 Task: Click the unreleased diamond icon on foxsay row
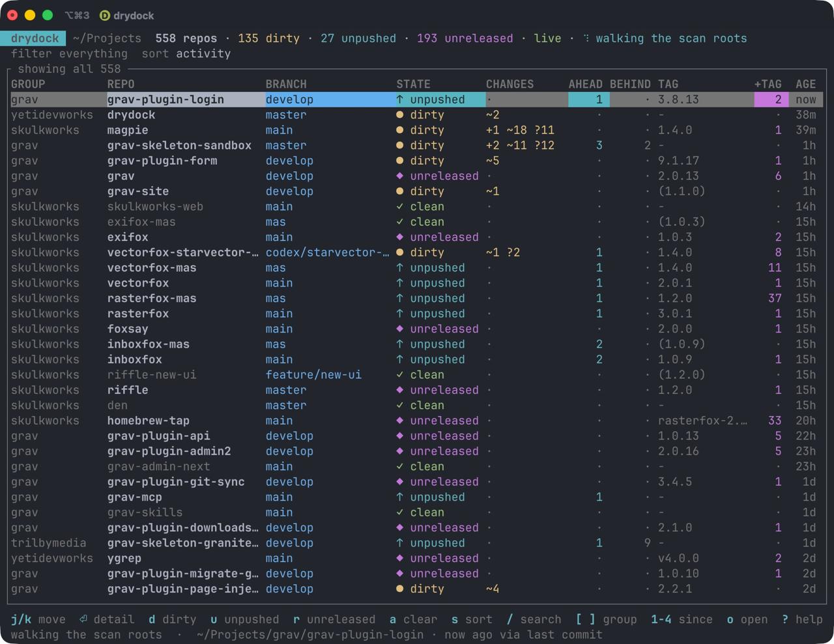coord(400,329)
